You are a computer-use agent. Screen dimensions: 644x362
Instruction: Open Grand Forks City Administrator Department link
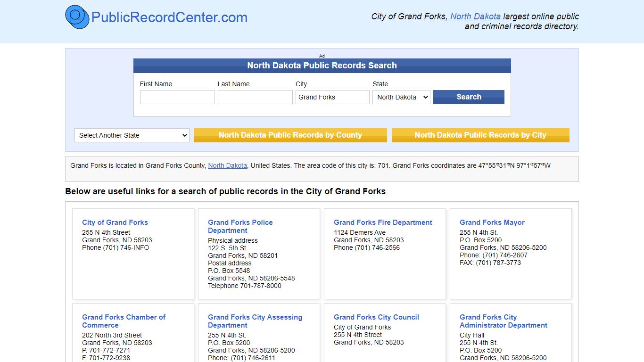point(504,321)
